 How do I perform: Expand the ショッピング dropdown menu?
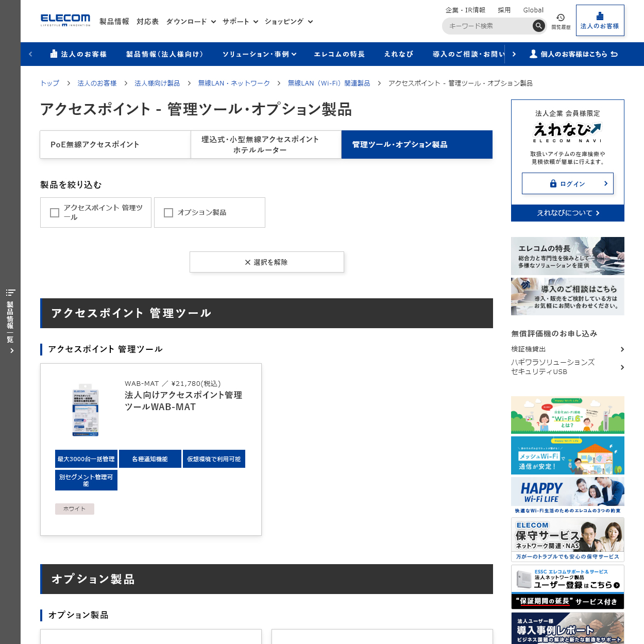289,22
